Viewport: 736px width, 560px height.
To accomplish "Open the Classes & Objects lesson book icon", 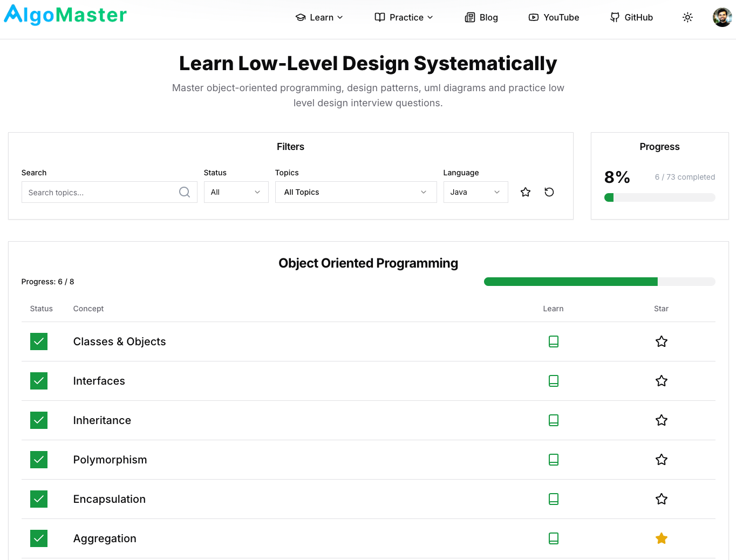I will (553, 342).
